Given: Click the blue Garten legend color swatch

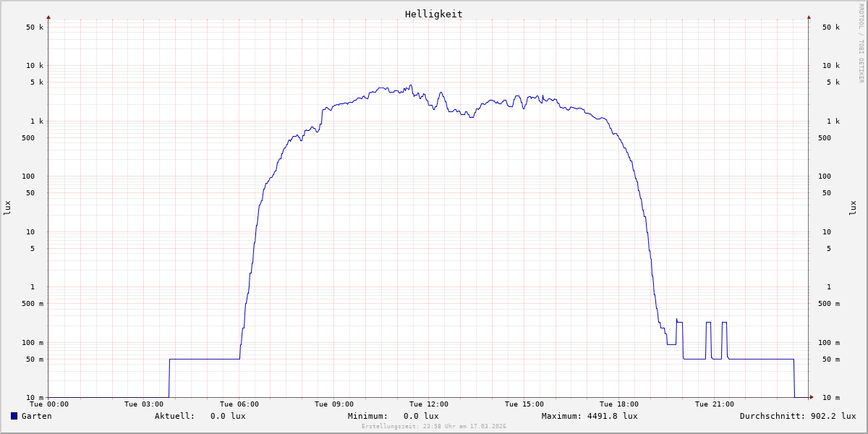Looking at the screenshot, I should pos(14,416).
